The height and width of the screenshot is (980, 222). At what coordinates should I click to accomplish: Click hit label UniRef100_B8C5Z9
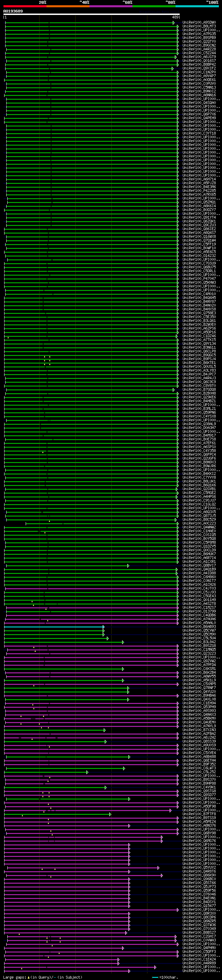199,520
